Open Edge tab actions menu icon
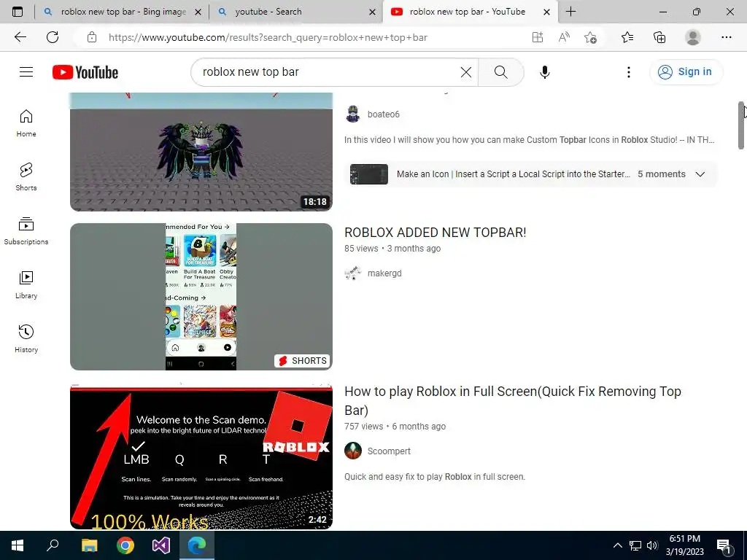This screenshot has width=747, height=560. (x=18, y=12)
